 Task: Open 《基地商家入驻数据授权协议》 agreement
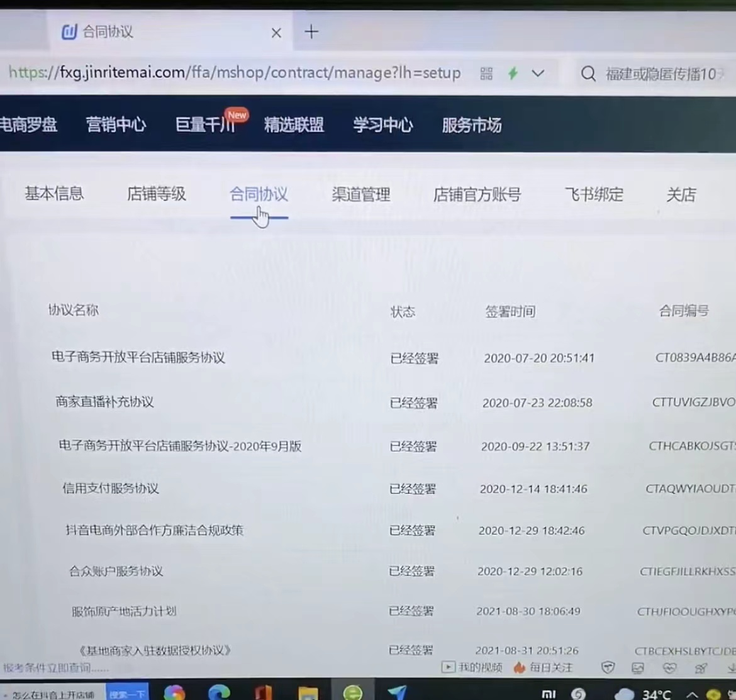(154, 650)
